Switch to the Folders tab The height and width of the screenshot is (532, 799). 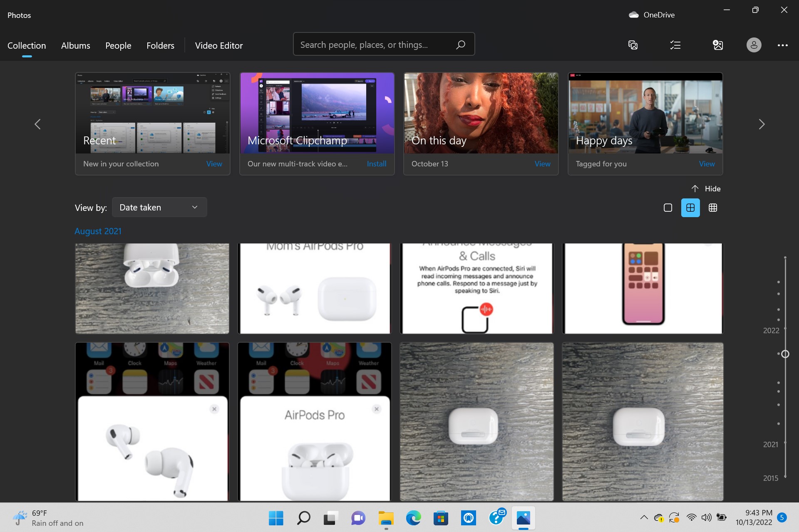pos(160,46)
